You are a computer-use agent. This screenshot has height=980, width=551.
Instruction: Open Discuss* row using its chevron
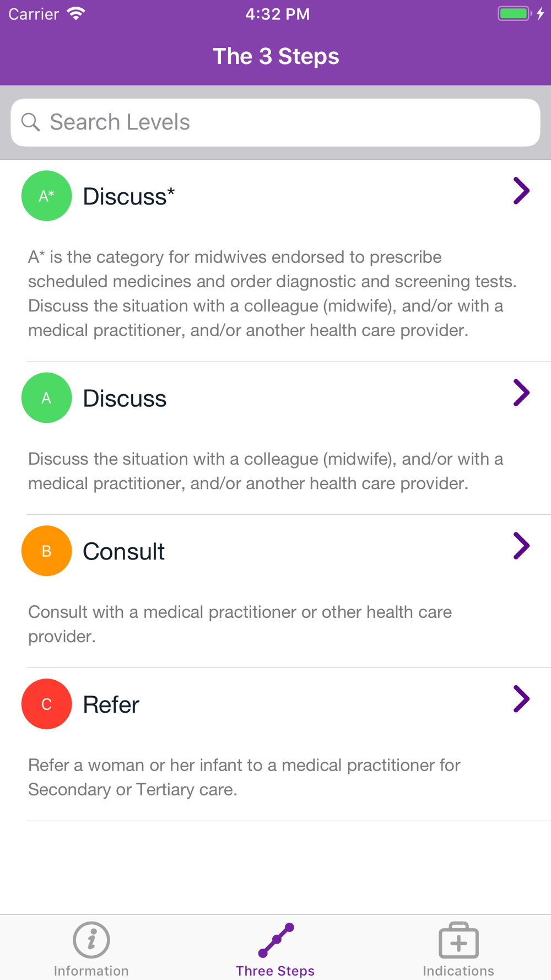[521, 191]
